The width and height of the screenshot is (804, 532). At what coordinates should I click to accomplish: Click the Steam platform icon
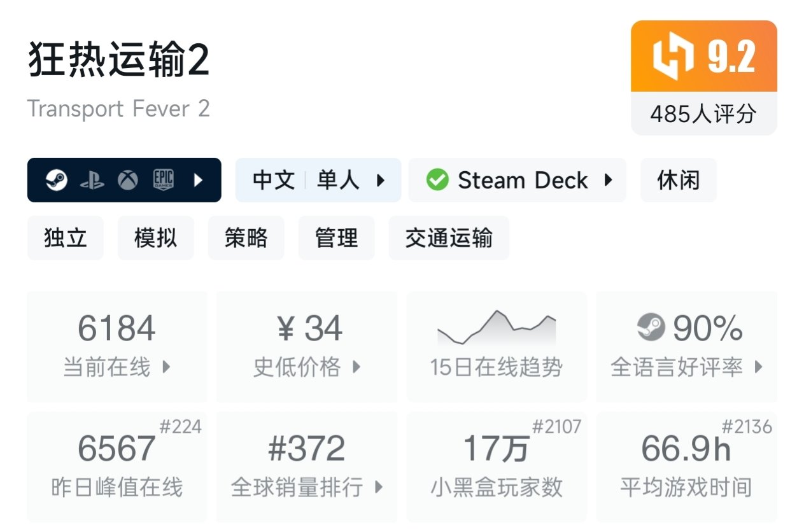(57, 181)
